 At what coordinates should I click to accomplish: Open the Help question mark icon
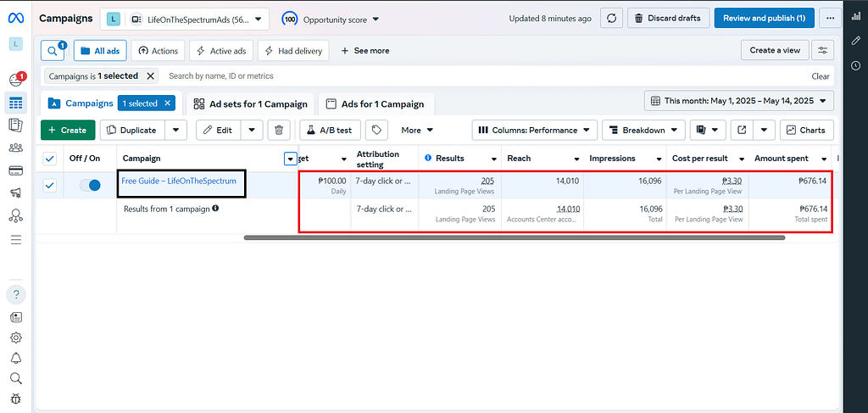pyautogui.click(x=16, y=294)
